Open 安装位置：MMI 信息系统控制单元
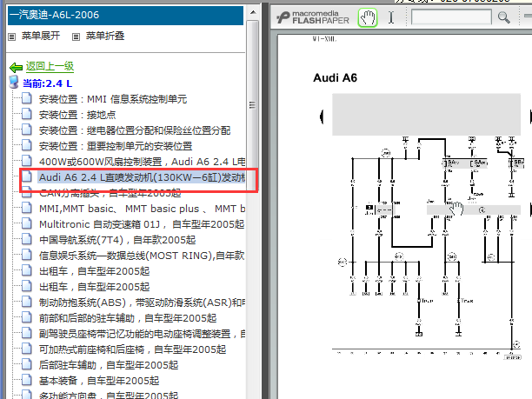Viewport: 532px width, 399px height. [x=113, y=99]
